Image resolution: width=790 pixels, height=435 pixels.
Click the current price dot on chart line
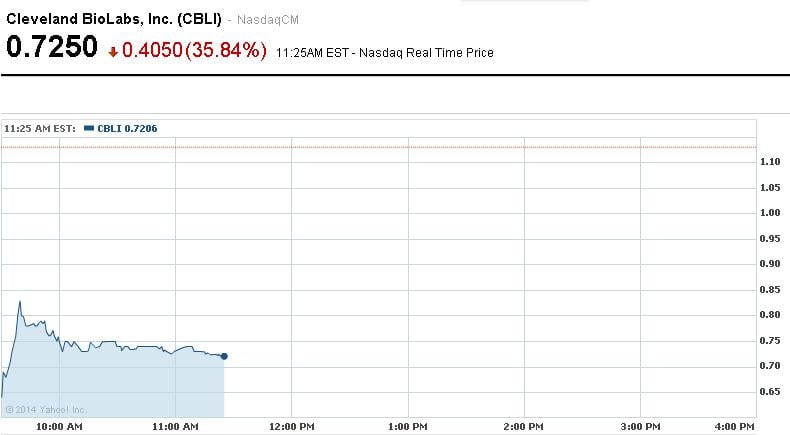click(x=224, y=356)
